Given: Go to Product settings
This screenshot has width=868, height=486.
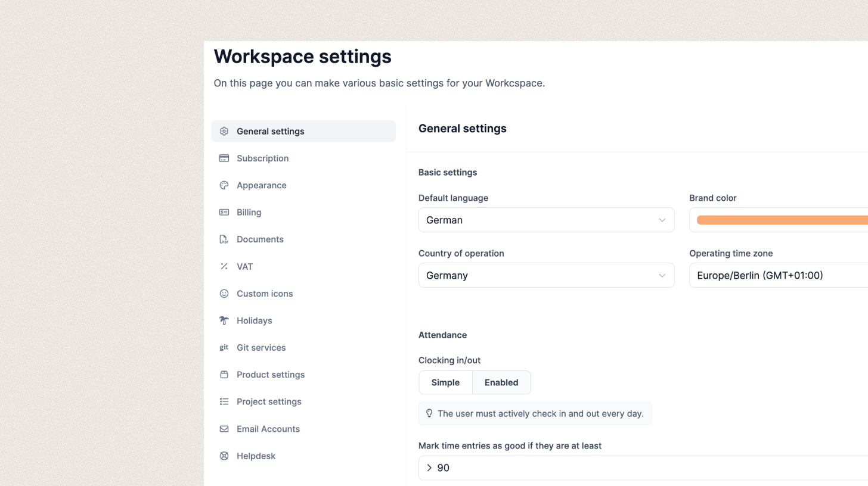Looking at the screenshot, I should [270, 375].
